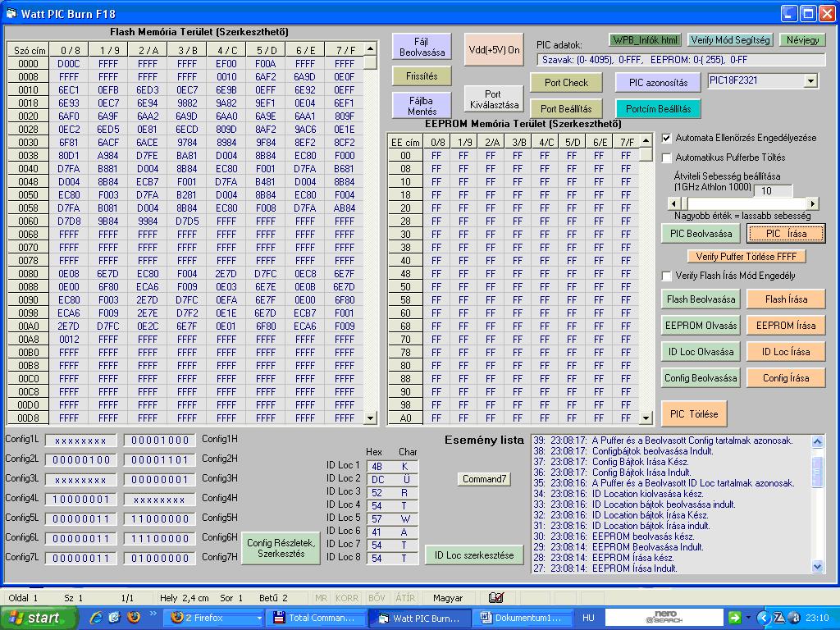
Task: Open the PIC18F2321 device dropdown
Action: 810,81
